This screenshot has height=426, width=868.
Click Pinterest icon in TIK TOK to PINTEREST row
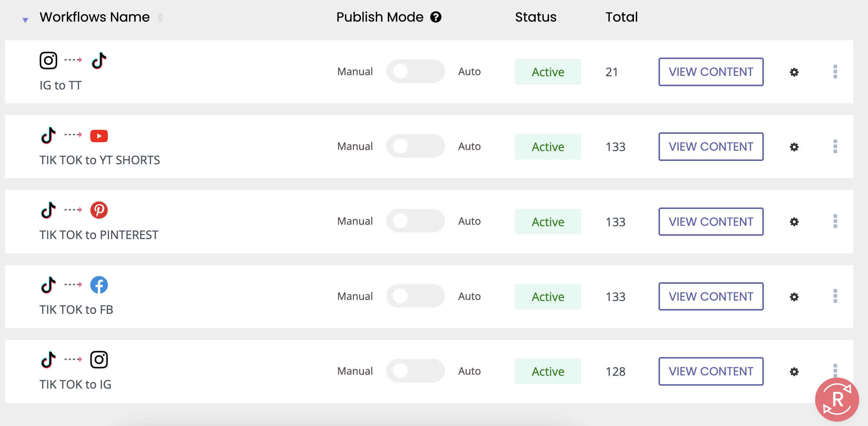coord(99,210)
